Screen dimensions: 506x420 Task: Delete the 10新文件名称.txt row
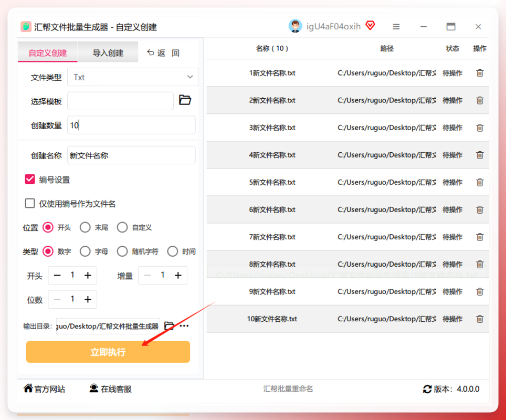(x=480, y=319)
